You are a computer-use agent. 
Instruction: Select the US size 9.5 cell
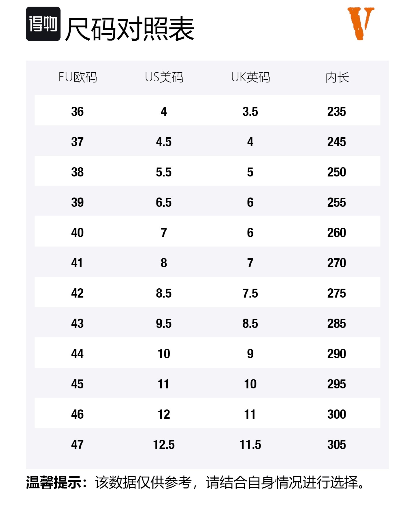164,324
